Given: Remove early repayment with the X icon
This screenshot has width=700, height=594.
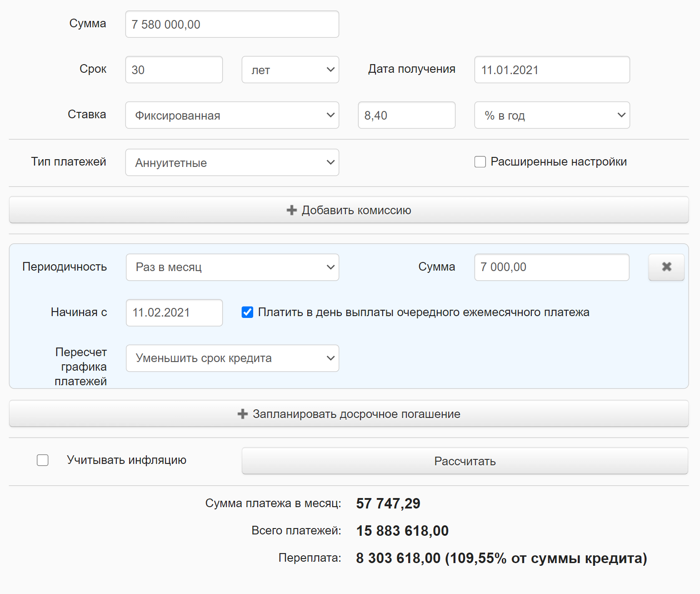Looking at the screenshot, I should [666, 267].
